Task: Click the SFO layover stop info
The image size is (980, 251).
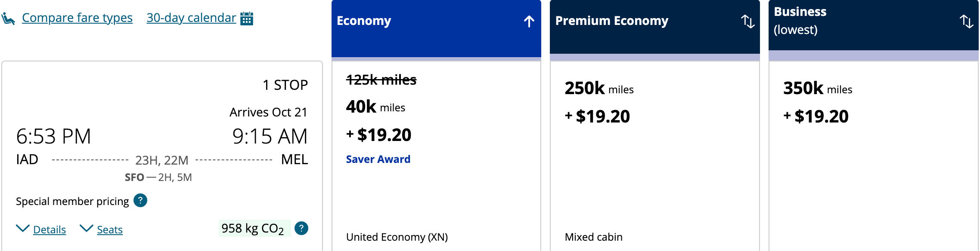Action: [x=158, y=178]
